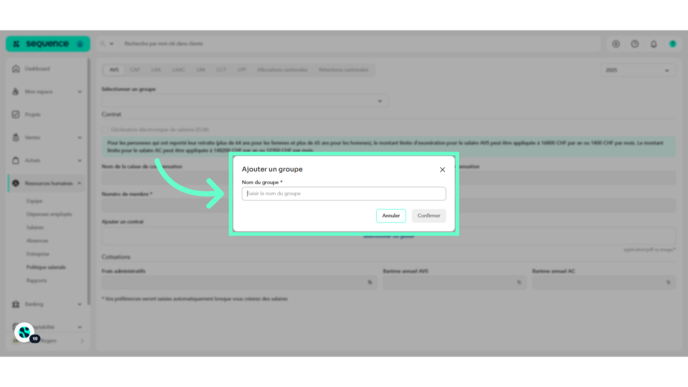This screenshot has width=688, height=387.
Task: Switch to the IJM tab
Action: [x=201, y=70]
